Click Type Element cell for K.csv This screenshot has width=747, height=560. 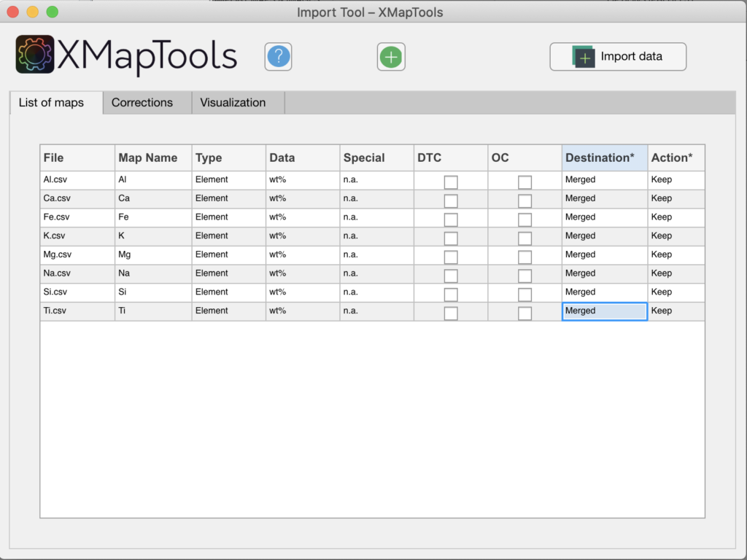pos(228,236)
